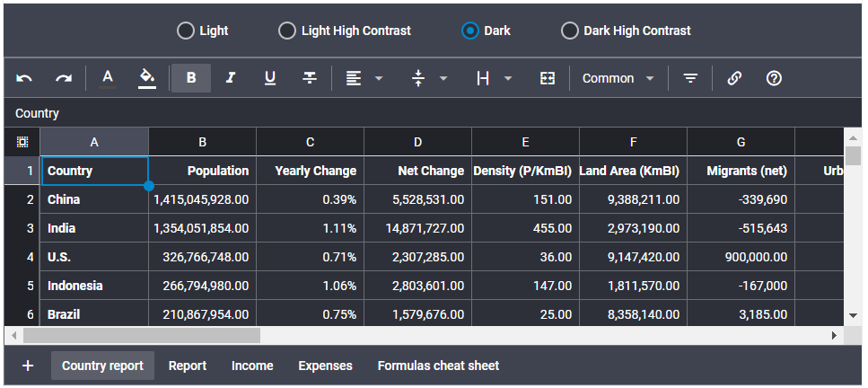Select the cell with value 1,415,045,928.00

[203, 199]
